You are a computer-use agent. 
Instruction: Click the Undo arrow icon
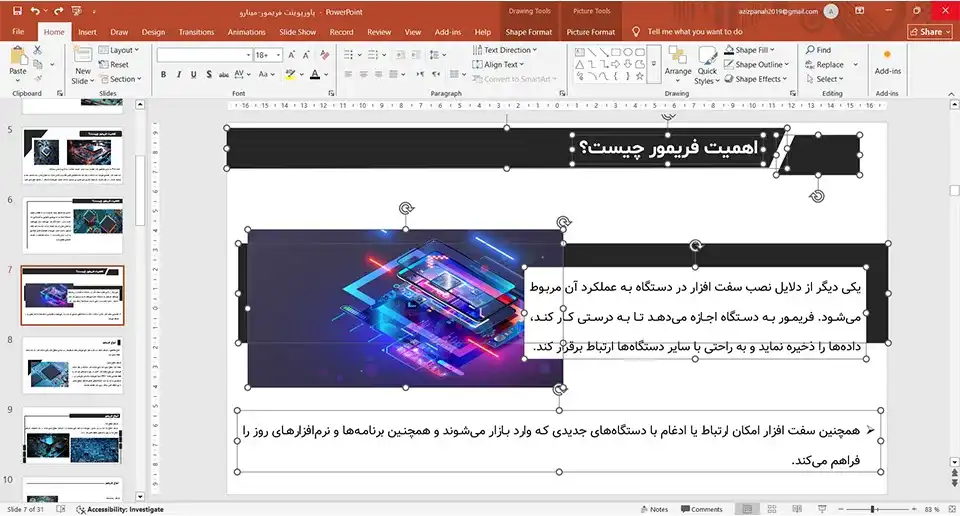tap(35, 11)
